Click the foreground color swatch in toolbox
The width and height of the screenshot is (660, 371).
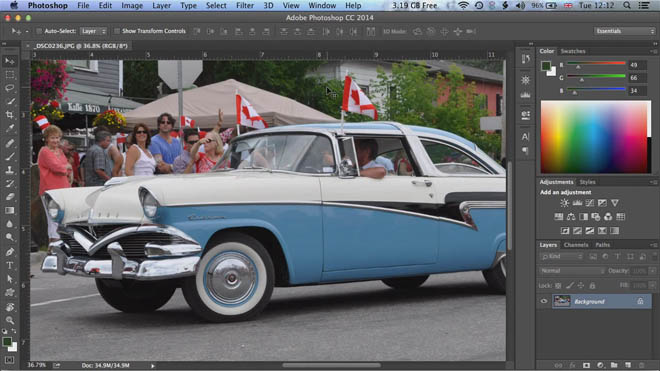coord(7,342)
